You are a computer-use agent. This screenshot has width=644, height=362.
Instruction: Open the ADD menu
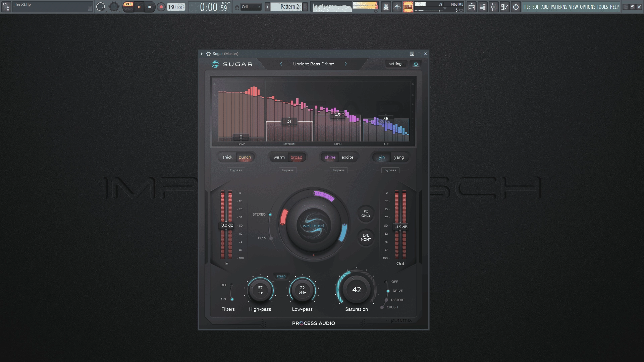[x=545, y=7]
